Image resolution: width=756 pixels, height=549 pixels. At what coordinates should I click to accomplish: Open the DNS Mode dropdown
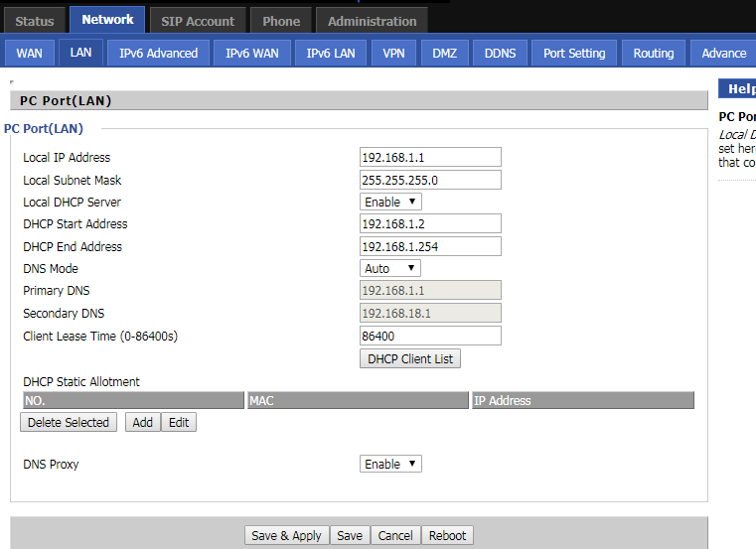390,268
